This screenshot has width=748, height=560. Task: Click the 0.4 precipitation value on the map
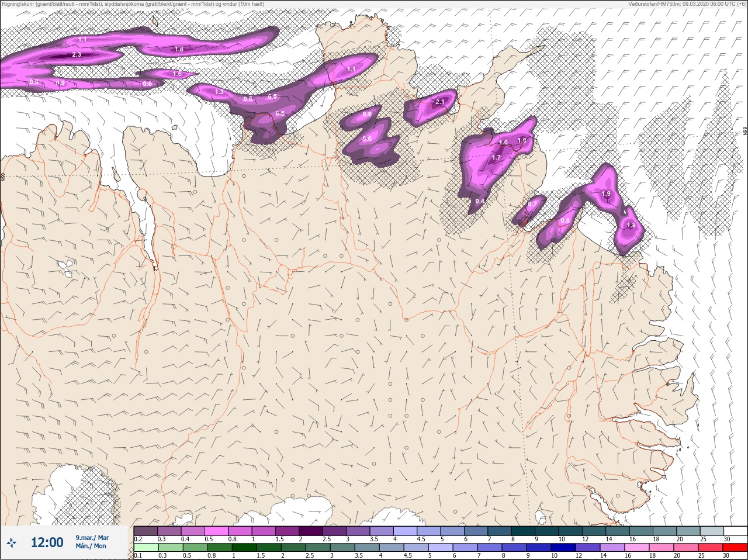coord(480,201)
